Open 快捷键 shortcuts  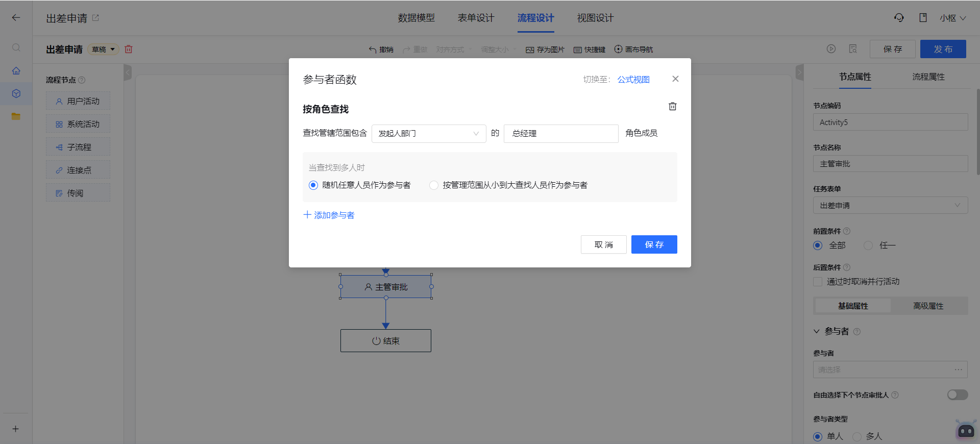click(590, 50)
